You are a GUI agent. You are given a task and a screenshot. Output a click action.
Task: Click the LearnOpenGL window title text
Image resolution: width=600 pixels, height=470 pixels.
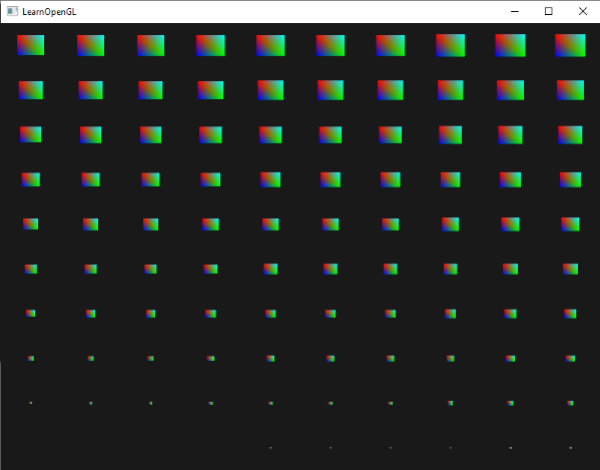click(49, 12)
